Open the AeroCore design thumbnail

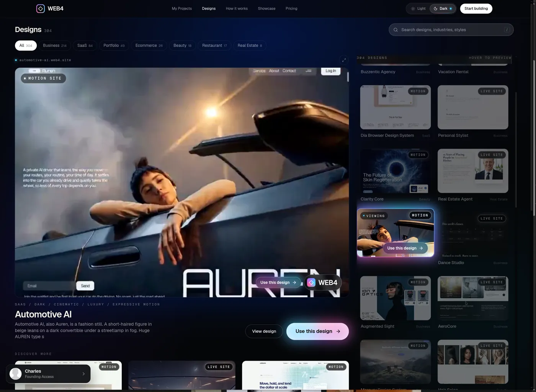point(473,298)
